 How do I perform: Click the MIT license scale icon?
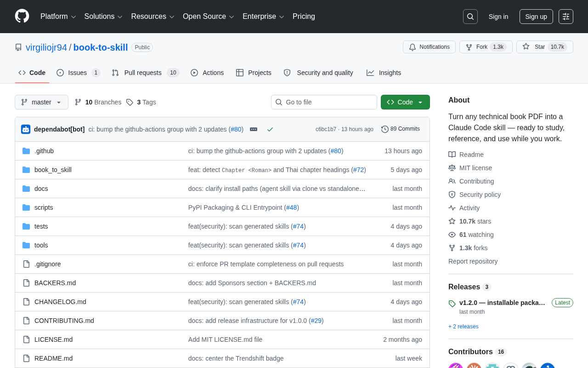pos(452,168)
